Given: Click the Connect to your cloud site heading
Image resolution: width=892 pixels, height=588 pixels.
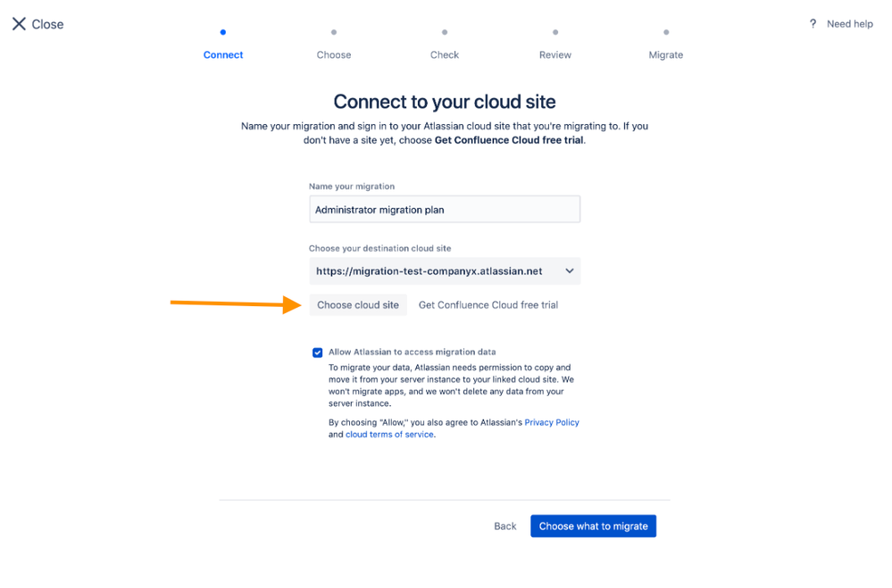Looking at the screenshot, I should click(445, 102).
